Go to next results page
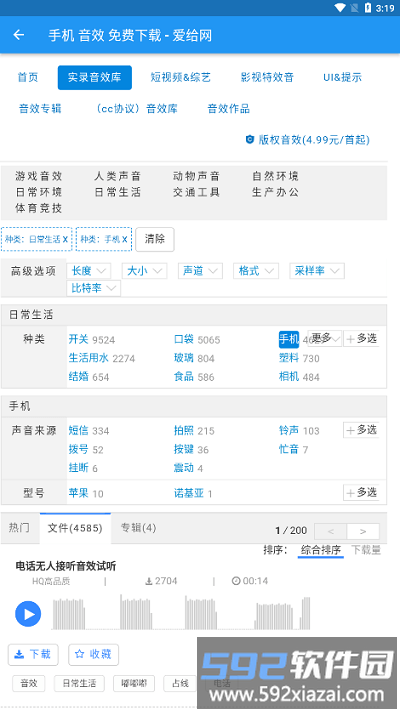The image size is (400, 710). [x=363, y=531]
